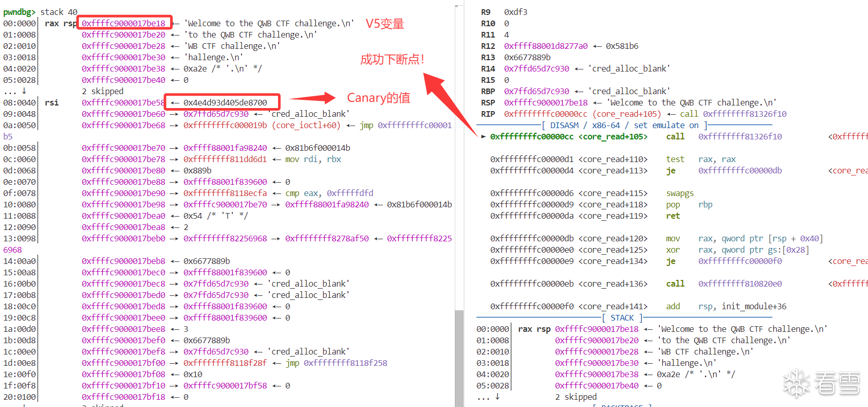Select the 0x581b6 value in R12 row
868x407 pixels.
coord(622,46)
